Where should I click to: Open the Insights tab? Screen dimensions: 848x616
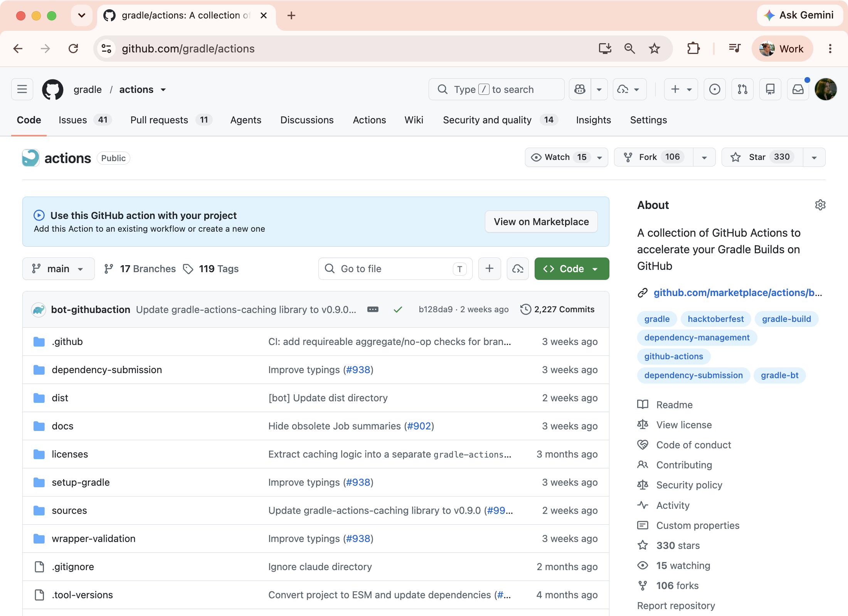593,120
